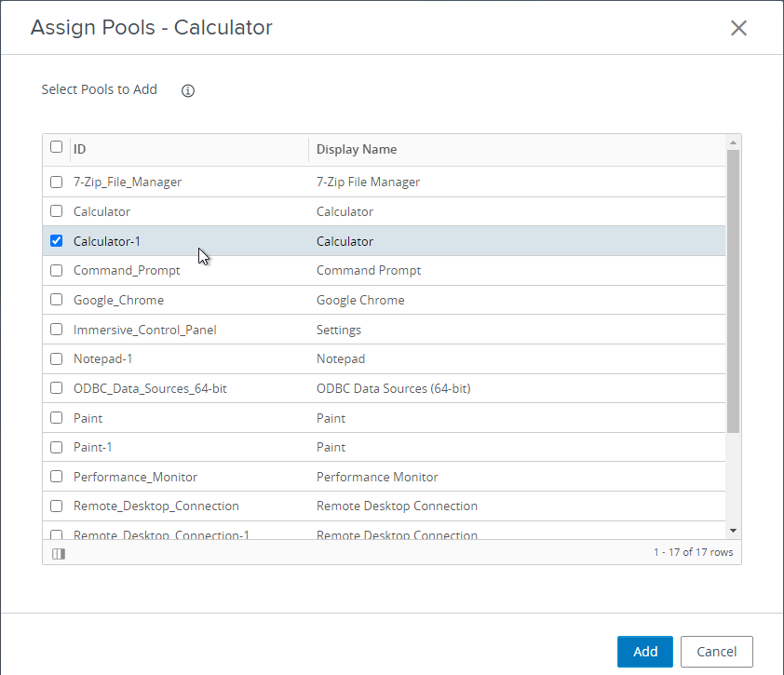Enable the Notepad-1 checkbox
Viewport: 784px width, 675px height.
pos(57,359)
